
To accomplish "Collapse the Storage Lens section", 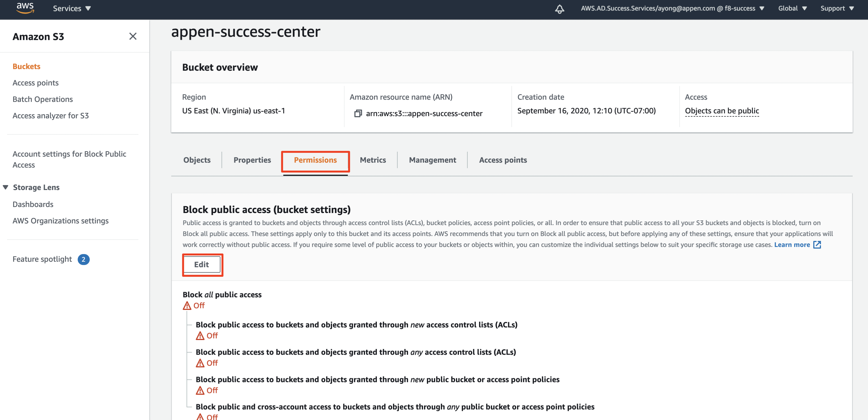I will [5, 188].
